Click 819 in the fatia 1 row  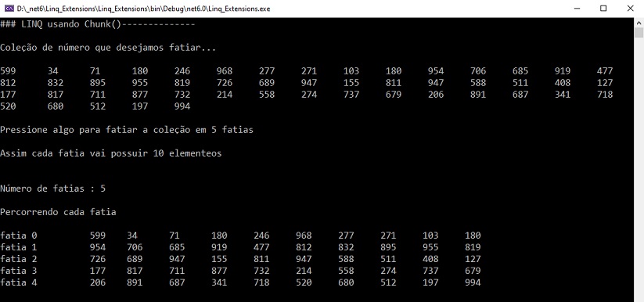[473, 247]
